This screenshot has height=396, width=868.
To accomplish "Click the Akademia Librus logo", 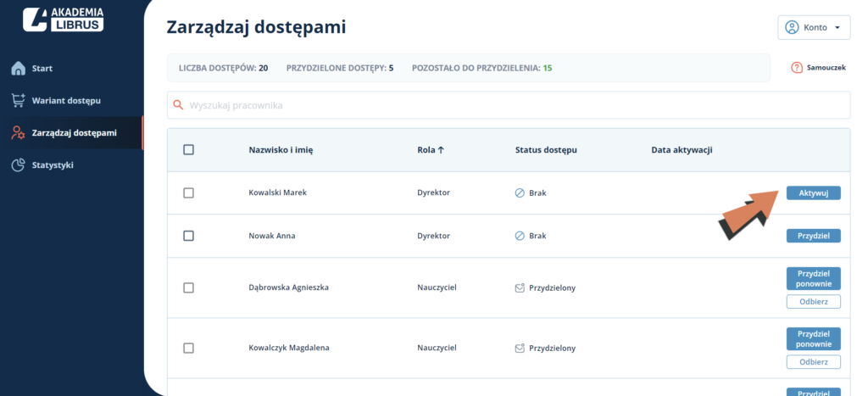I will [63, 20].
